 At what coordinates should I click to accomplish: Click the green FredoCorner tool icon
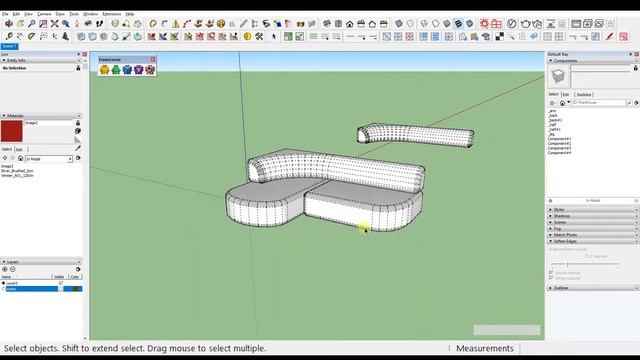[116, 70]
